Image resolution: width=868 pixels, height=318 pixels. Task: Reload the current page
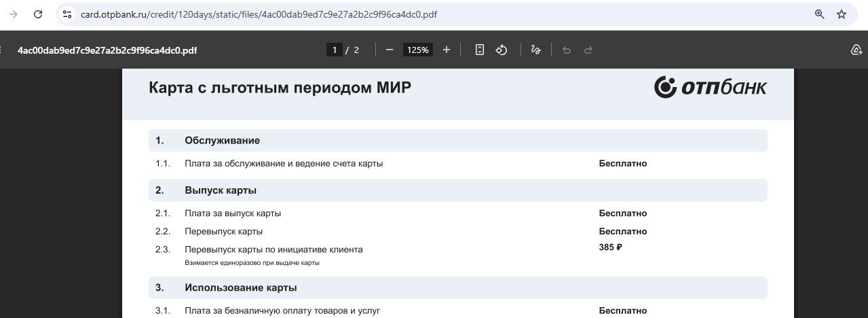pyautogui.click(x=38, y=14)
